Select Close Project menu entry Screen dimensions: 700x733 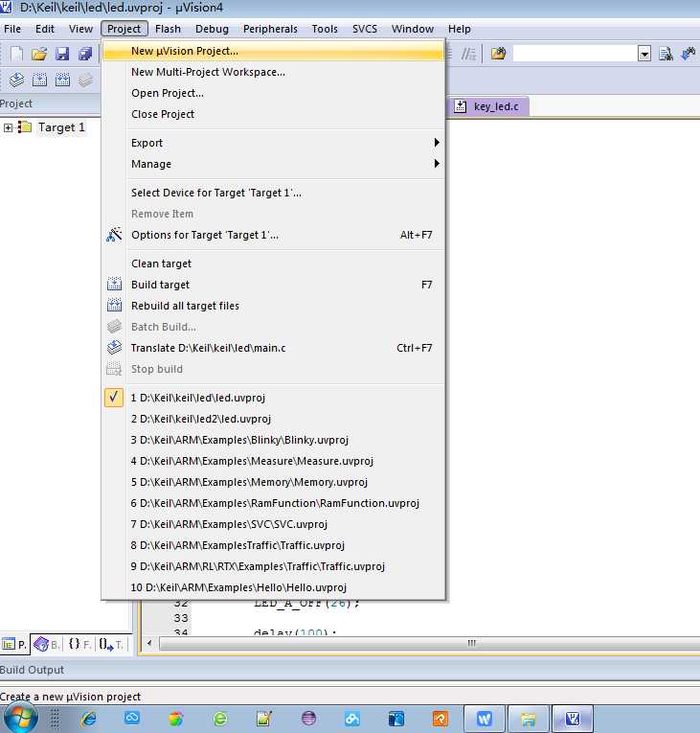click(273, 114)
